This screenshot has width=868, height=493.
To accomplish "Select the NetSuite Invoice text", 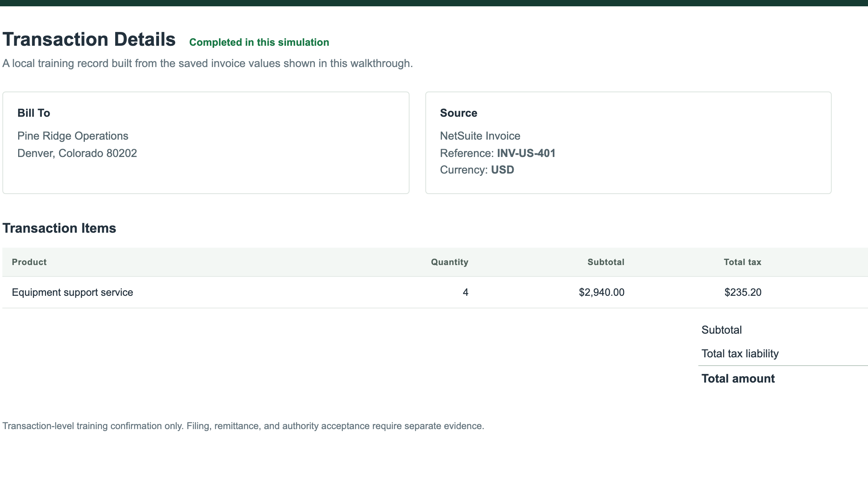I will pos(480,136).
